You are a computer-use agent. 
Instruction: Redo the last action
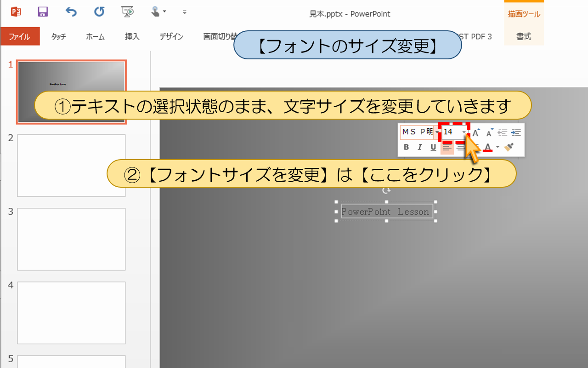point(99,11)
